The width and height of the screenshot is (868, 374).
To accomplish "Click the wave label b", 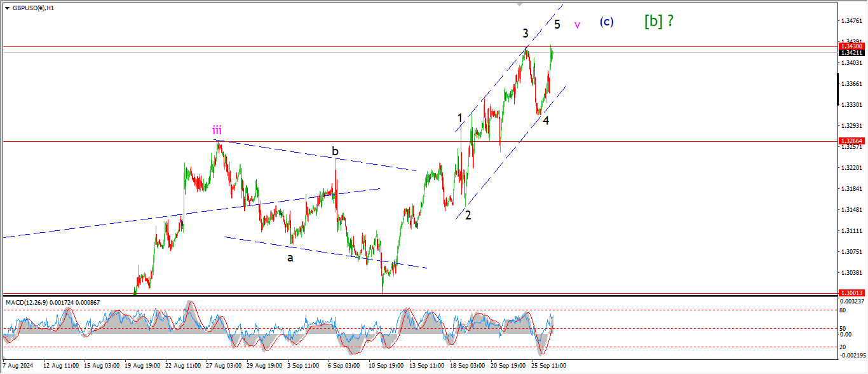I will click(x=335, y=151).
